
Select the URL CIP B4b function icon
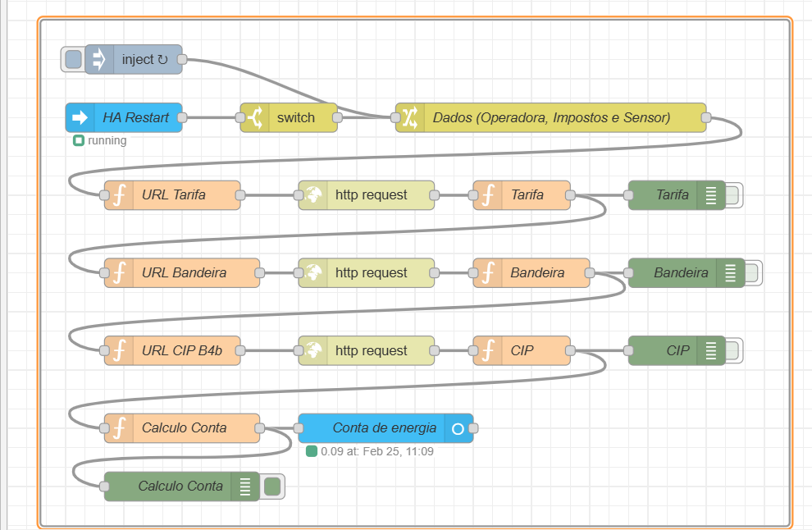coord(119,351)
